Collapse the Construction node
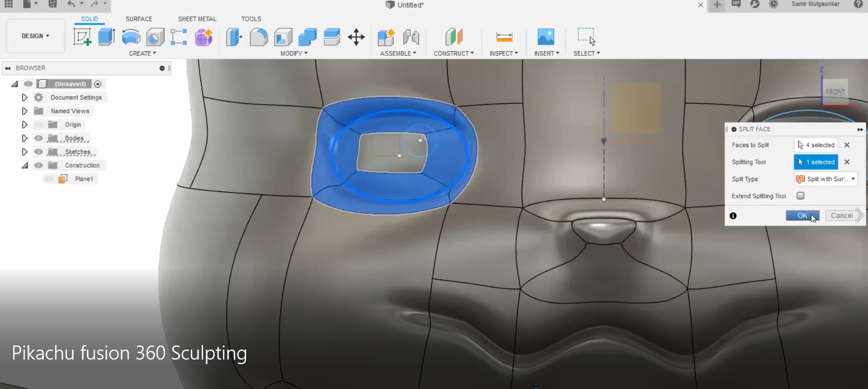 pos(25,165)
